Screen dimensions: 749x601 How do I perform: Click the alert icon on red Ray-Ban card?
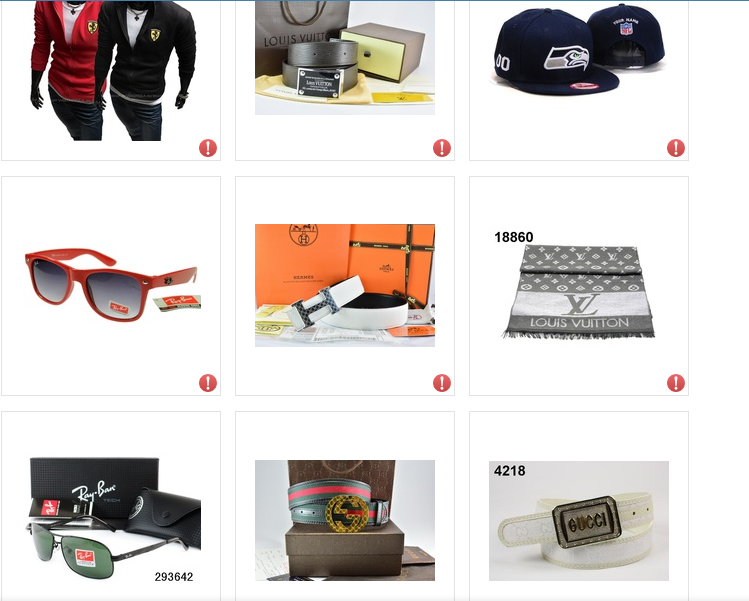coord(208,383)
